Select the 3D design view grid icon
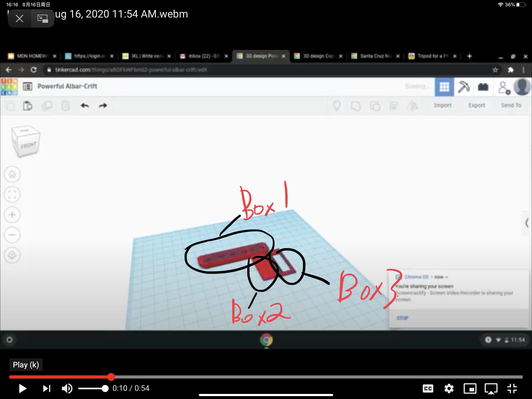 [444, 87]
